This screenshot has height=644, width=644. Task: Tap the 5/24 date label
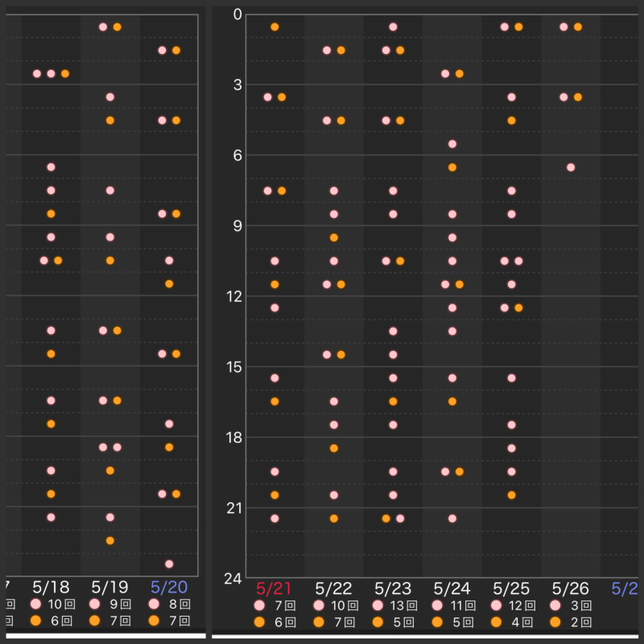point(452,588)
